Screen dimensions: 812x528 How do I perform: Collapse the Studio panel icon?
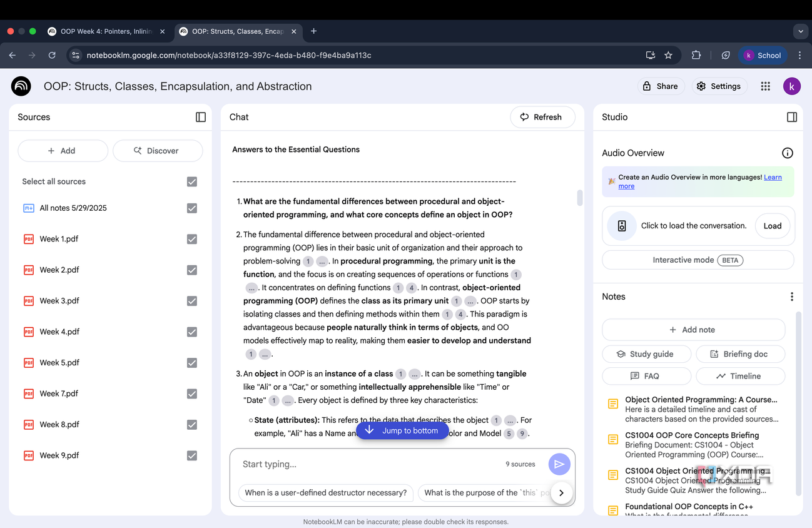(792, 117)
